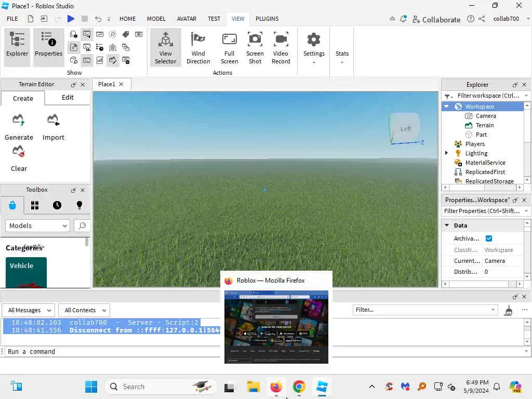Switch to the TEST ribbon tab
Image resolution: width=532 pixels, height=399 pixels.
tap(214, 19)
